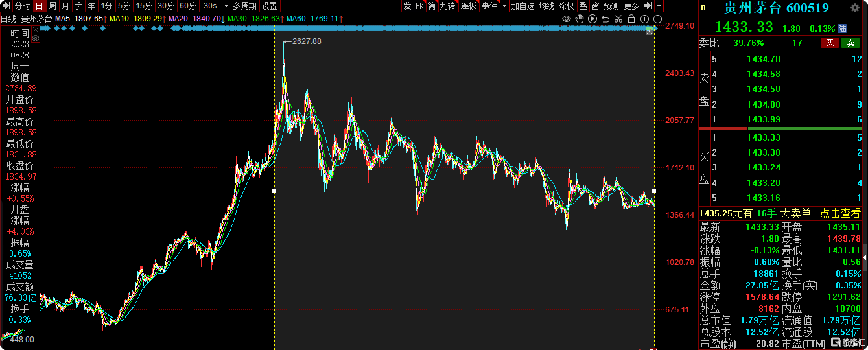This screenshot has width=868, height=350.
Task: Zoom out with the minus circle icon
Action: pyautogui.click(x=657, y=19)
